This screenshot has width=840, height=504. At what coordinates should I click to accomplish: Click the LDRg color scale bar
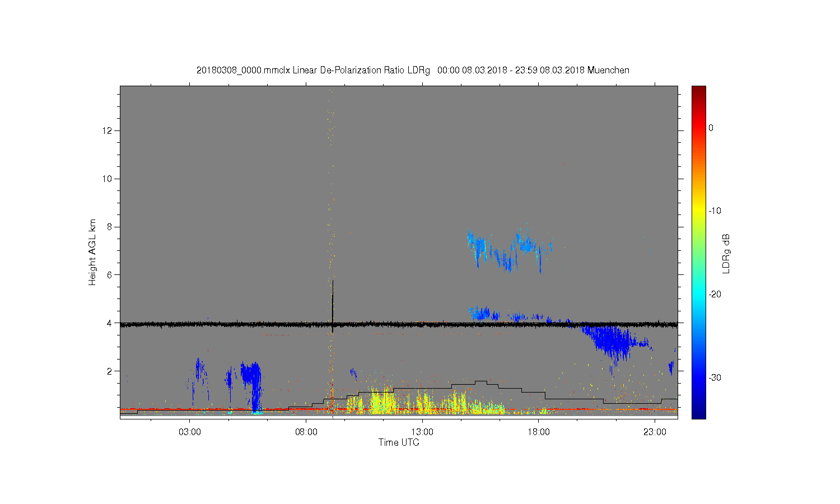(698, 252)
